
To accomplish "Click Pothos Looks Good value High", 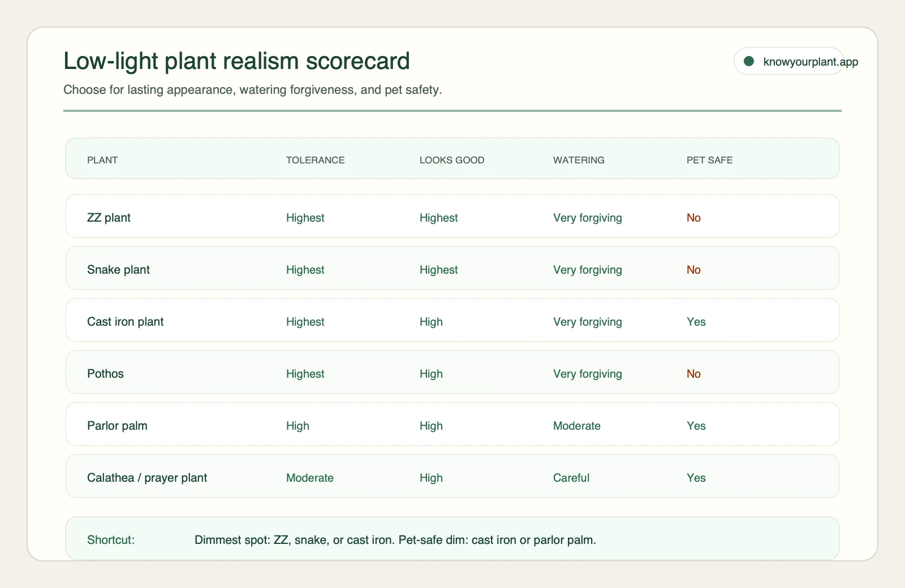I will pos(431,374).
